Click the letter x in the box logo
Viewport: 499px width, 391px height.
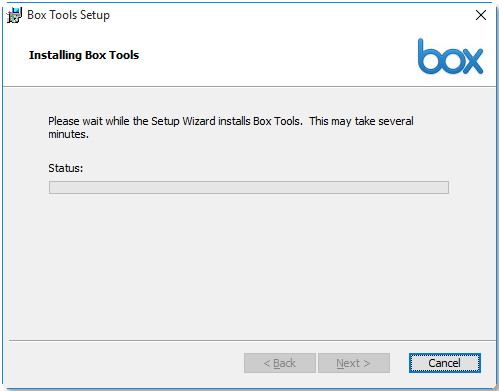(x=471, y=61)
